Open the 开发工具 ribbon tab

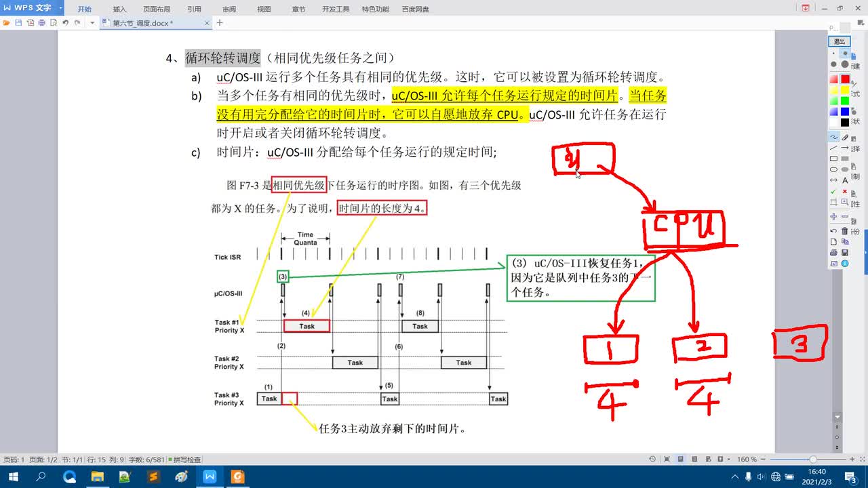coord(336,9)
